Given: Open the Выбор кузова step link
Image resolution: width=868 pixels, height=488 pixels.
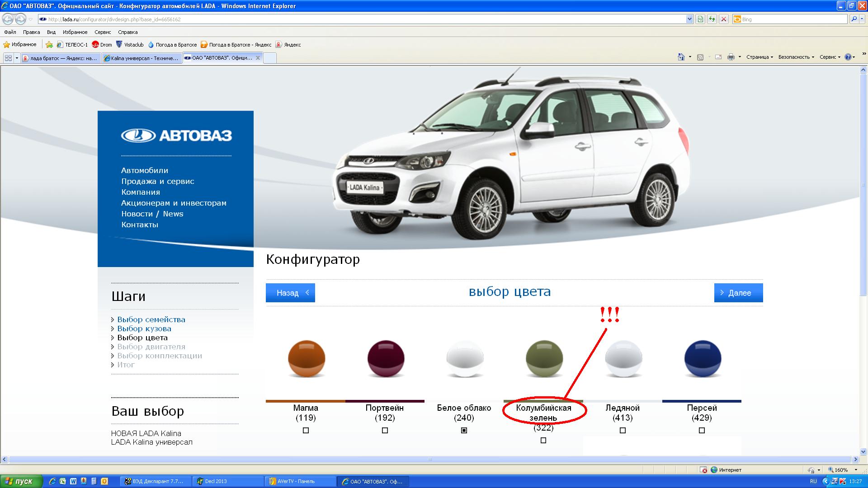Looking at the screenshot, I should point(144,328).
